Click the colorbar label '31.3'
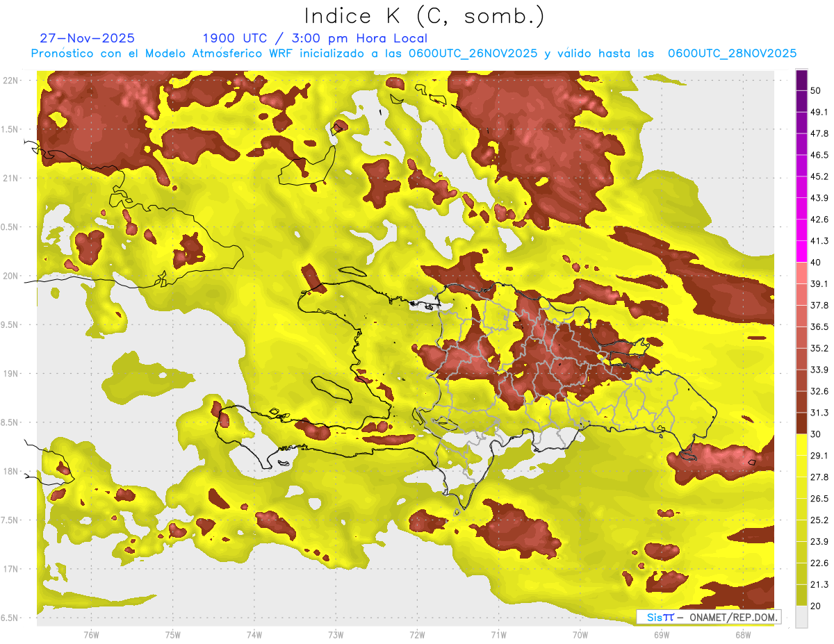 [x=819, y=413]
